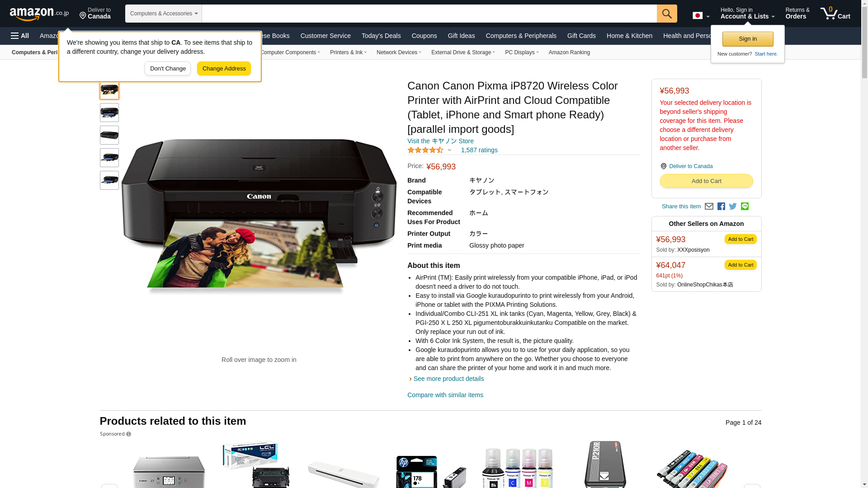Go to the Coupons nav item
This screenshot has height=488, width=868.
click(x=424, y=36)
